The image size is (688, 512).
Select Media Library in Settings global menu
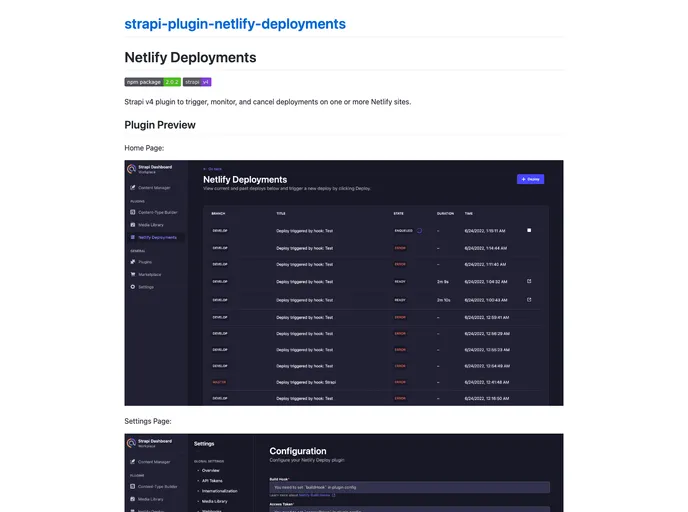[x=214, y=501]
